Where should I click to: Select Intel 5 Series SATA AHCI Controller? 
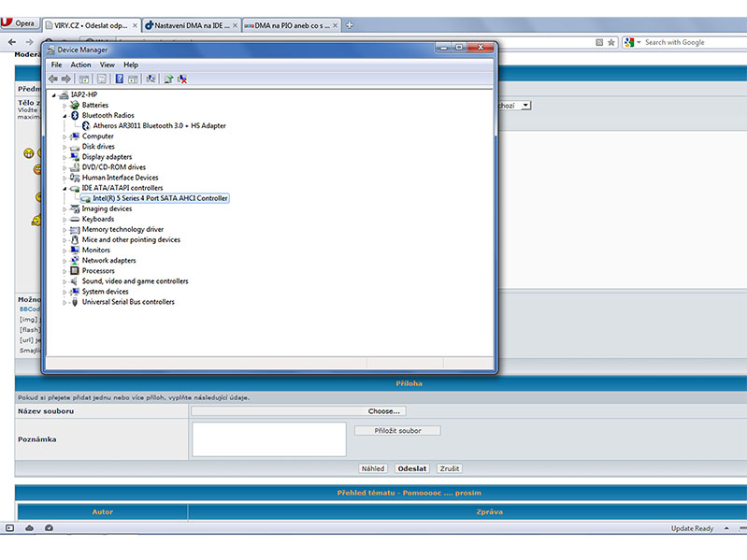pos(160,198)
